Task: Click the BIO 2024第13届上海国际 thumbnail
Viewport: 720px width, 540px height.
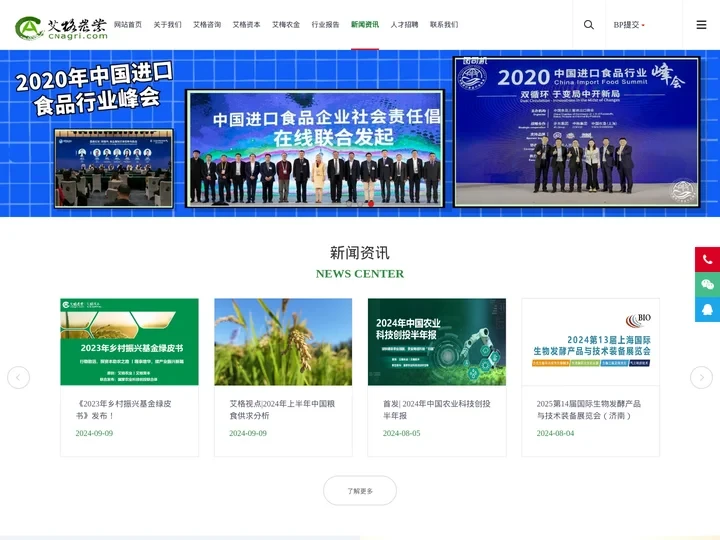Action: click(x=591, y=342)
